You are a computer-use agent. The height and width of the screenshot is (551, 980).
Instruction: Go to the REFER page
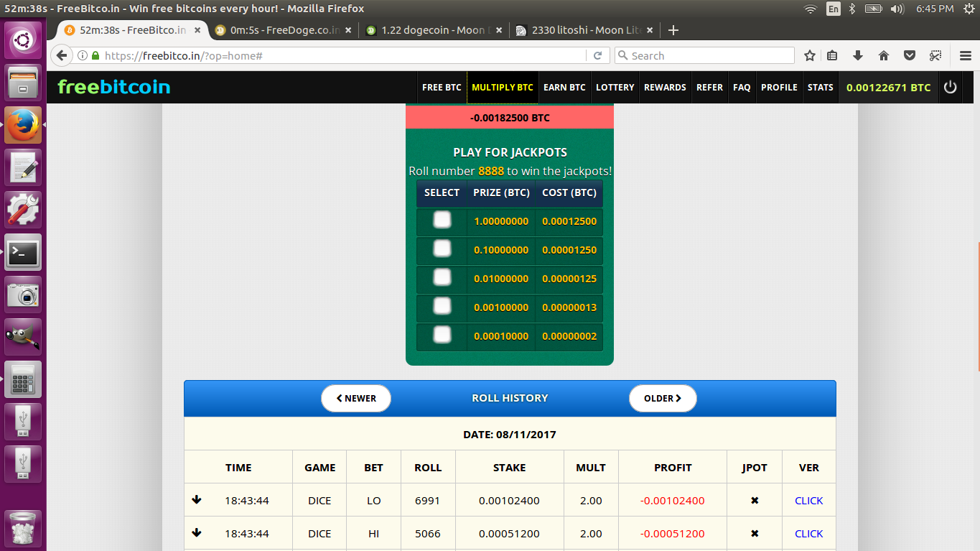click(709, 88)
